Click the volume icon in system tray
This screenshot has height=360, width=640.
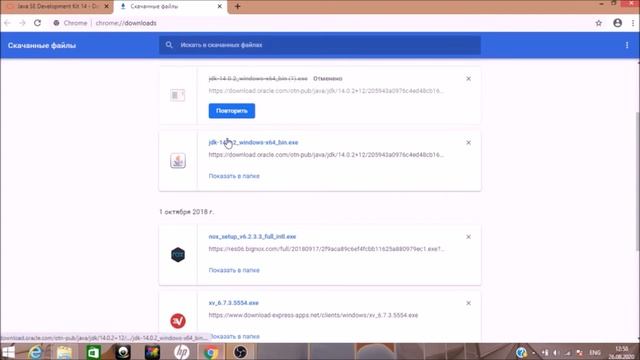pyautogui.click(x=556, y=353)
